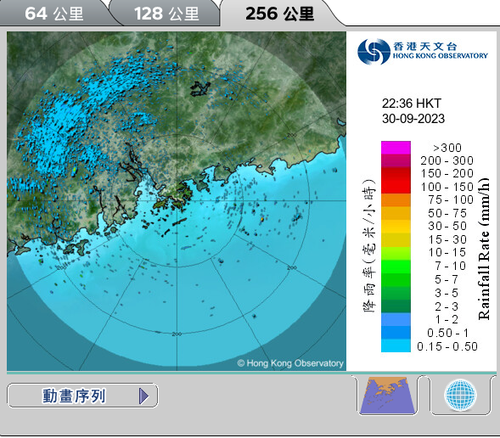Viewport: 500px width, 438px height.
Task: Click the HONG KONG OBSERVATORY text
Action: coord(440,56)
